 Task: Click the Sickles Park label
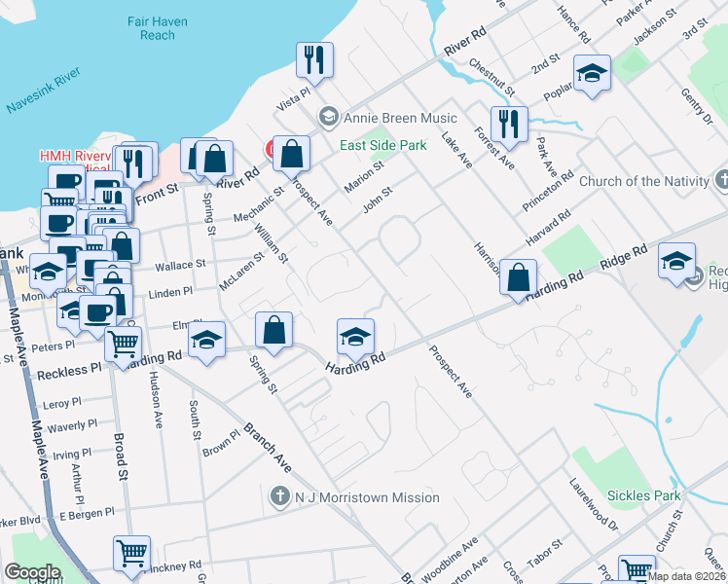(644, 495)
